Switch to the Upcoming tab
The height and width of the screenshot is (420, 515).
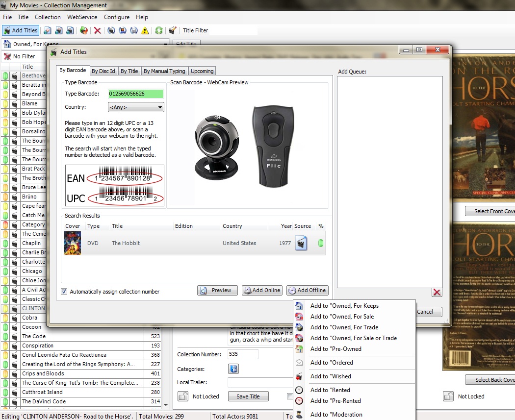[x=202, y=71]
